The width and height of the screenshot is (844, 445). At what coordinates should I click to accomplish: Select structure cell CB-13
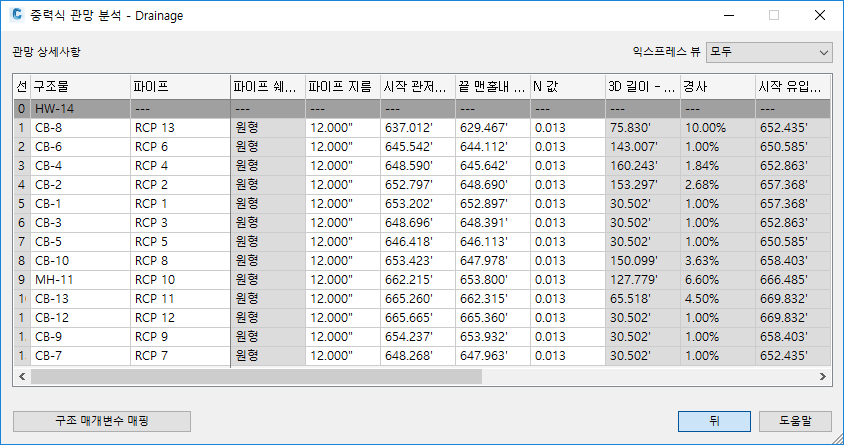point(80,299)
